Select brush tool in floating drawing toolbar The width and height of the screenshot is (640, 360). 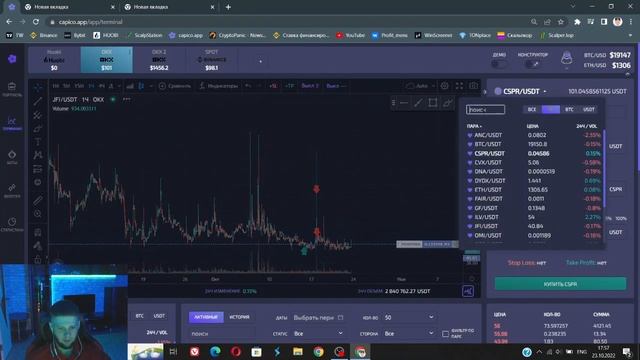448,103
